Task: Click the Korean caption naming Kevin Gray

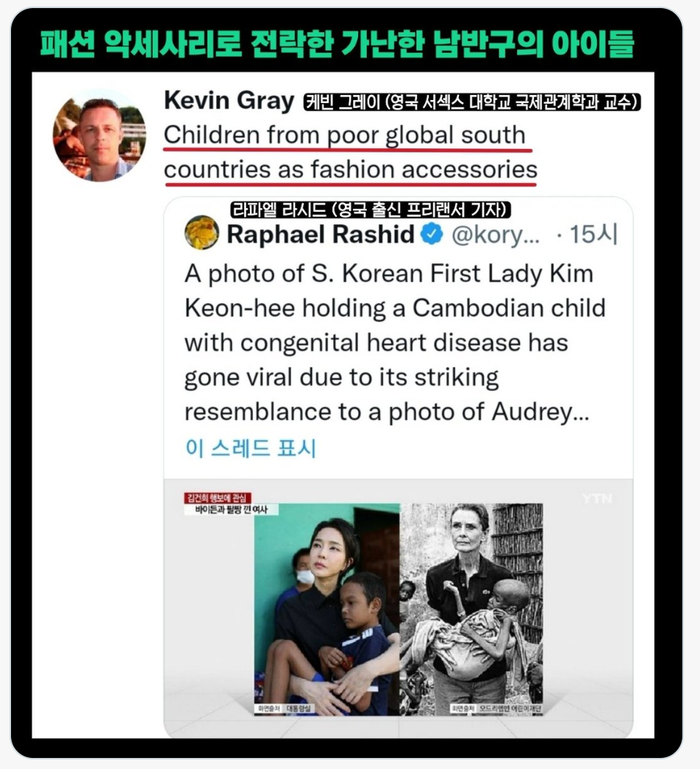Action: pyautogui.click(x=472, y=102)
